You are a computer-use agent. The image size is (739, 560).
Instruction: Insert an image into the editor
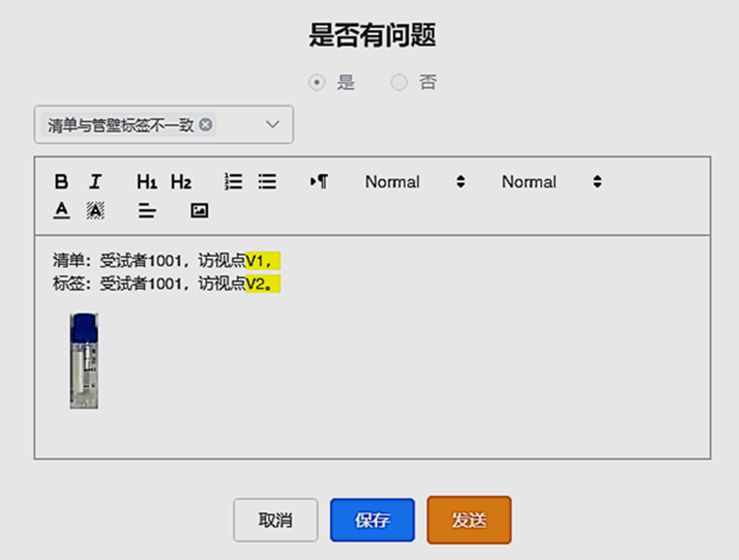(200, 210)
